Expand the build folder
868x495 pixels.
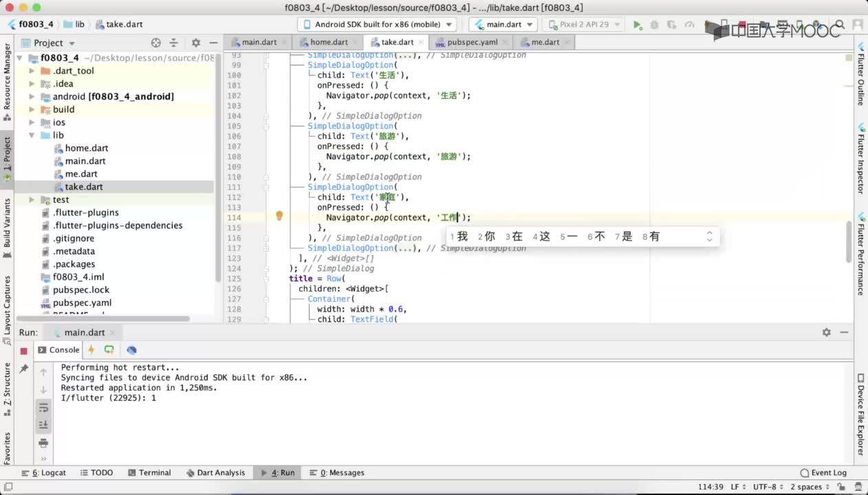(x=32, y=109)
